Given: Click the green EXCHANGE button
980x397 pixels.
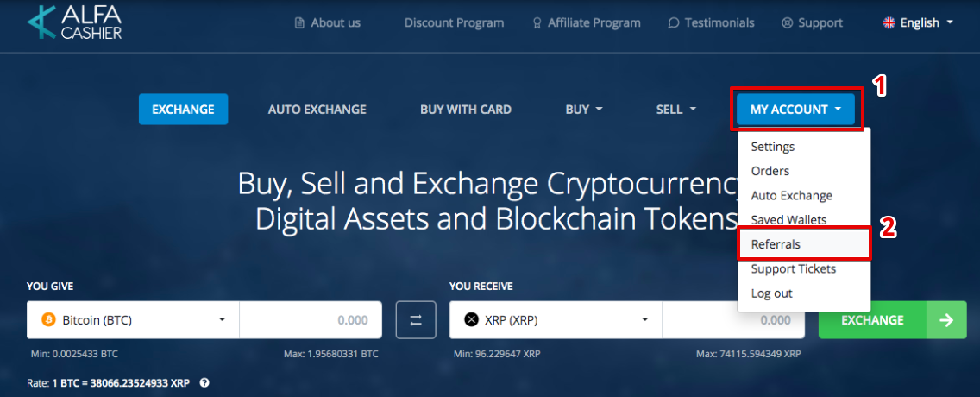Looking at the screenshot, I should tap(872, 320).
